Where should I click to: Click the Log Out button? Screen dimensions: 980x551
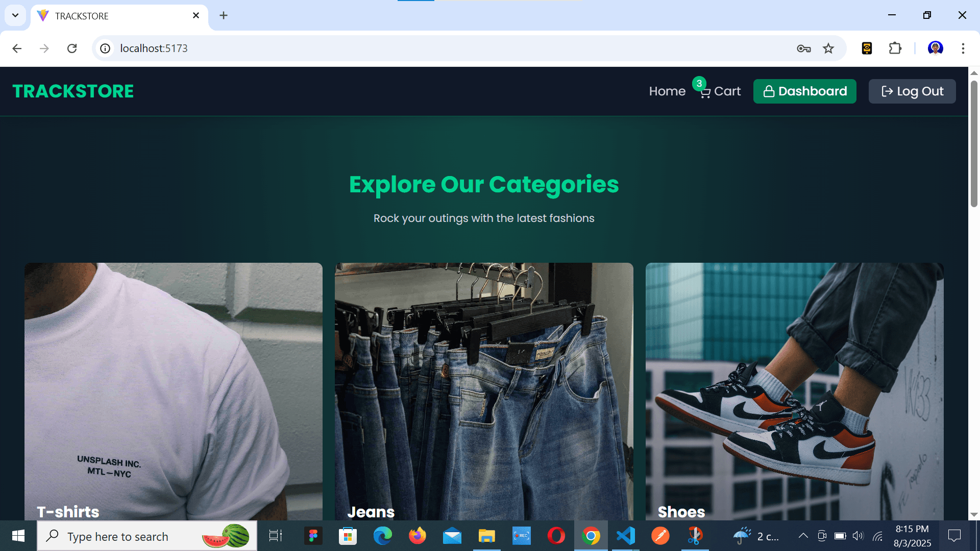912,91
